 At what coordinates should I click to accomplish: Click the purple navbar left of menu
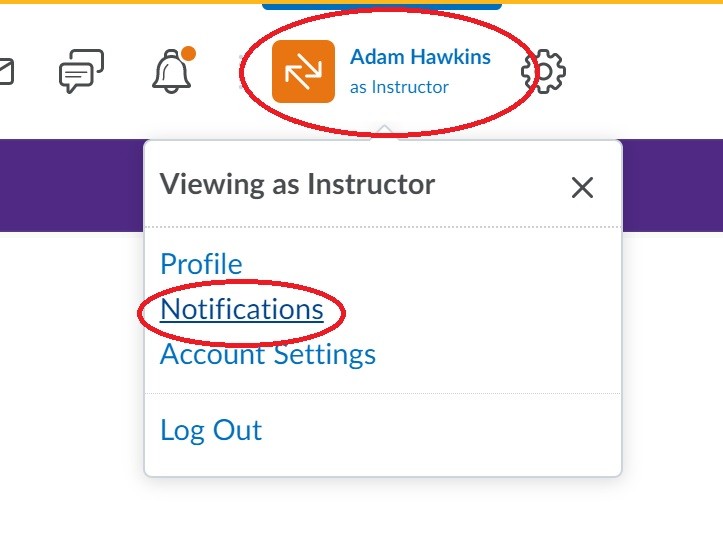71,185
